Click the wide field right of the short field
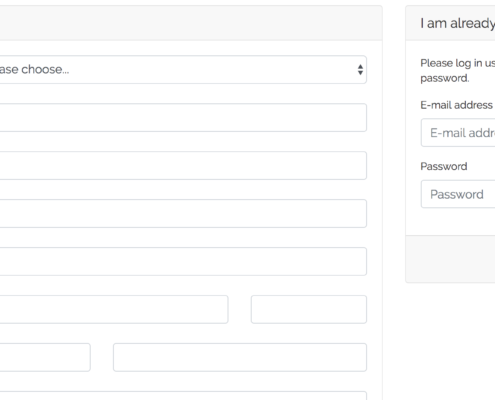The width and height of the screenshot is (495, 400). (240, 357)
